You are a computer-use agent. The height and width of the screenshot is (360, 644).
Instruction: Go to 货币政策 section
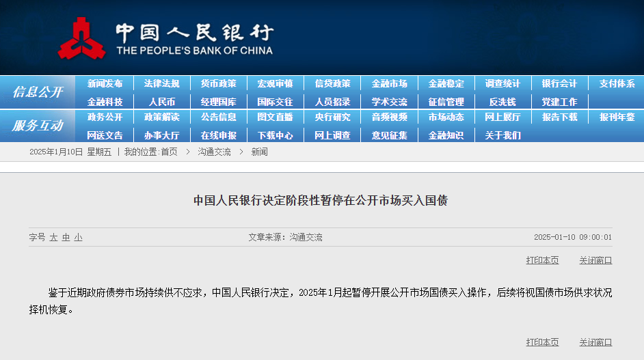tap(219, 84)
